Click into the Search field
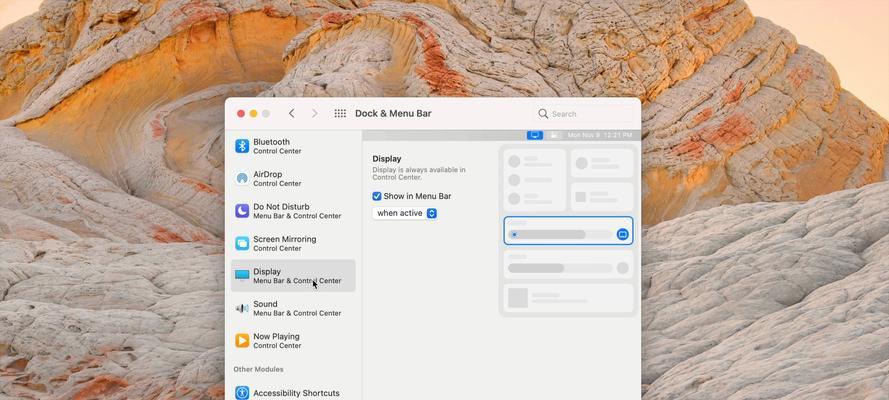The height and width of the screenshot is (400, 889). click(585, 114)
